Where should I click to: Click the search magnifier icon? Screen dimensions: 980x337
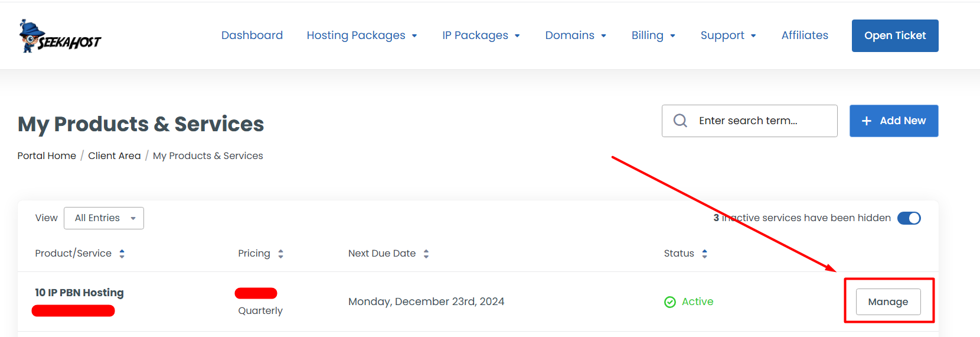tap(680, 121)
